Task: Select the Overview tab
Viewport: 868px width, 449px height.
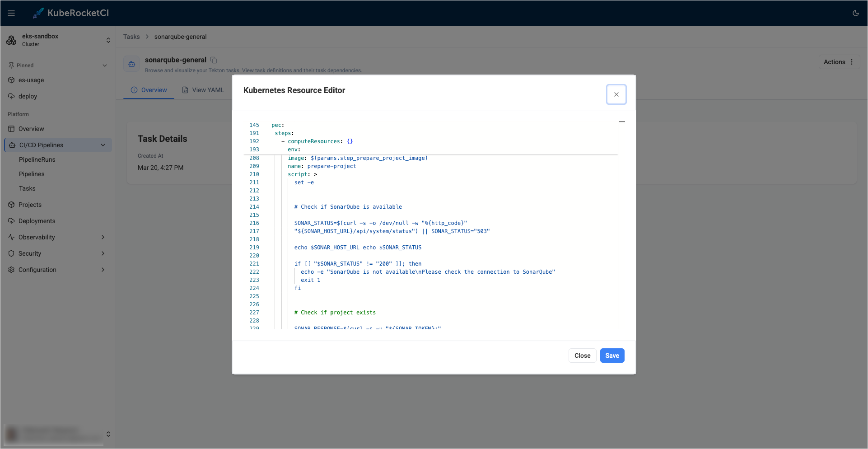Action: tap(149, 90)
